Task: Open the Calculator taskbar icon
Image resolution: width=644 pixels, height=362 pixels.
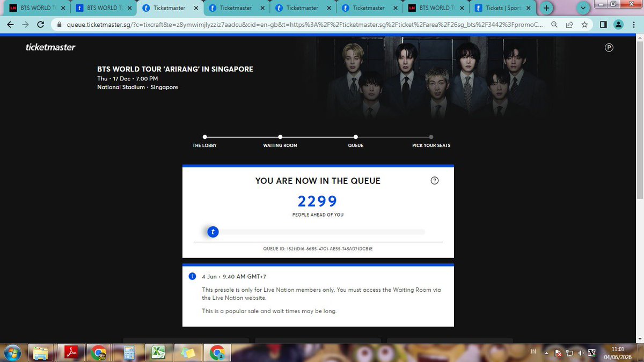Action: point(129,352)
